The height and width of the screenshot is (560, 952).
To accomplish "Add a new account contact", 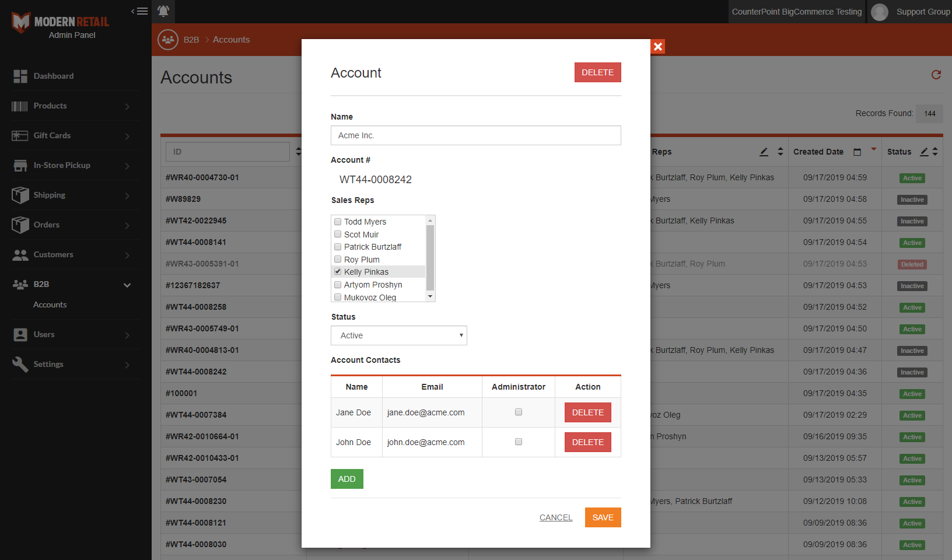I will [347, 479].
